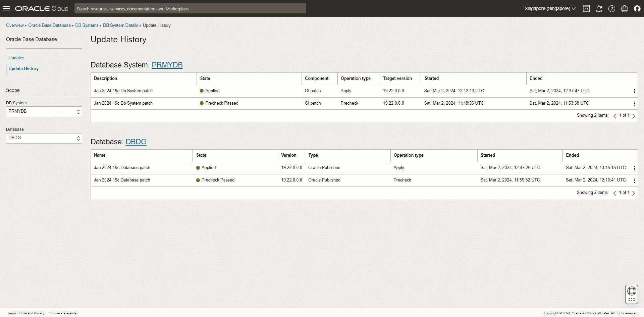The width and height of the screenshot is (644, 317).
Task: Click Database patch name with Precheck Passed state
Action: [x=122, y=180]
